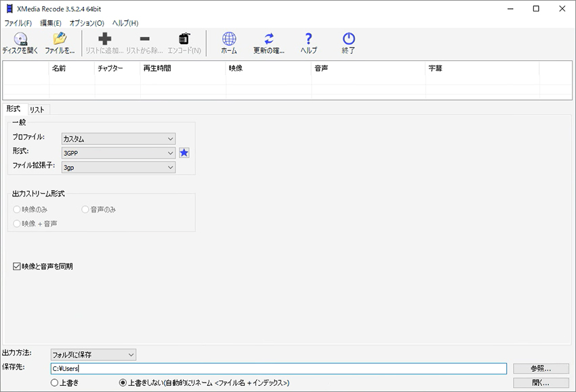
Task: Click the Help (ヘルプ) question mark icon
Action: [308, 39]
